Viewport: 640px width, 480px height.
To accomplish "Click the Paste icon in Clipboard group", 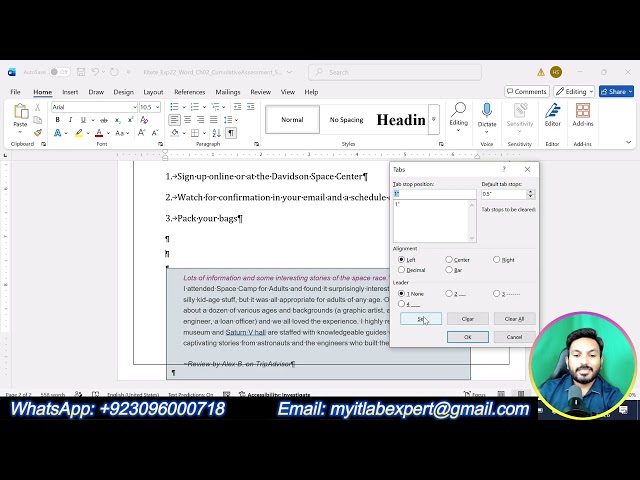I will pyautogui.click(x=20, y=111).
